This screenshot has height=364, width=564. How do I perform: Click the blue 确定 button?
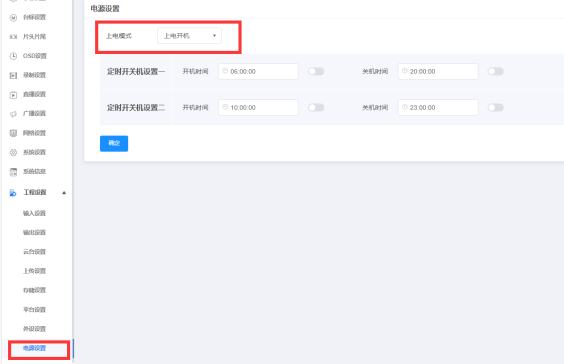pos(114,144)
